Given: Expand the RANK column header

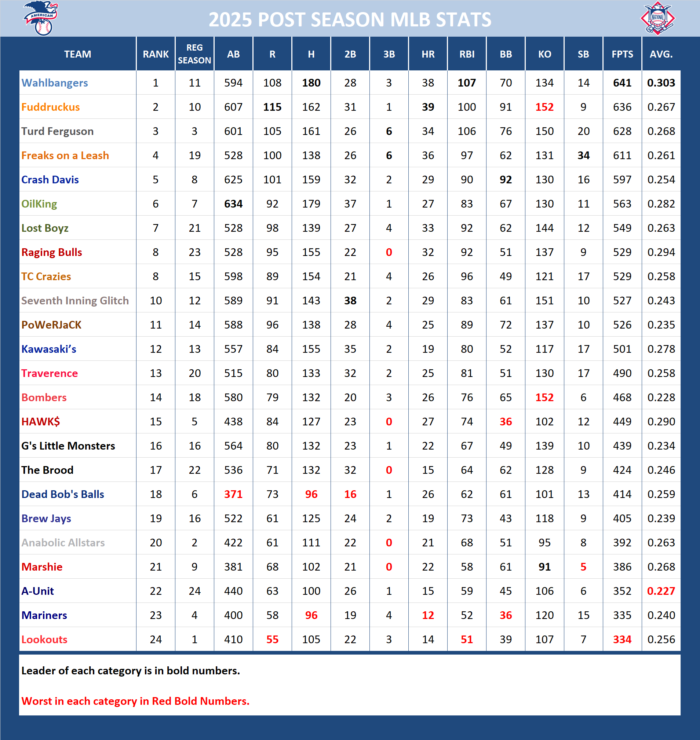Looking at the screenshot, I should click(x=156, y=54).
